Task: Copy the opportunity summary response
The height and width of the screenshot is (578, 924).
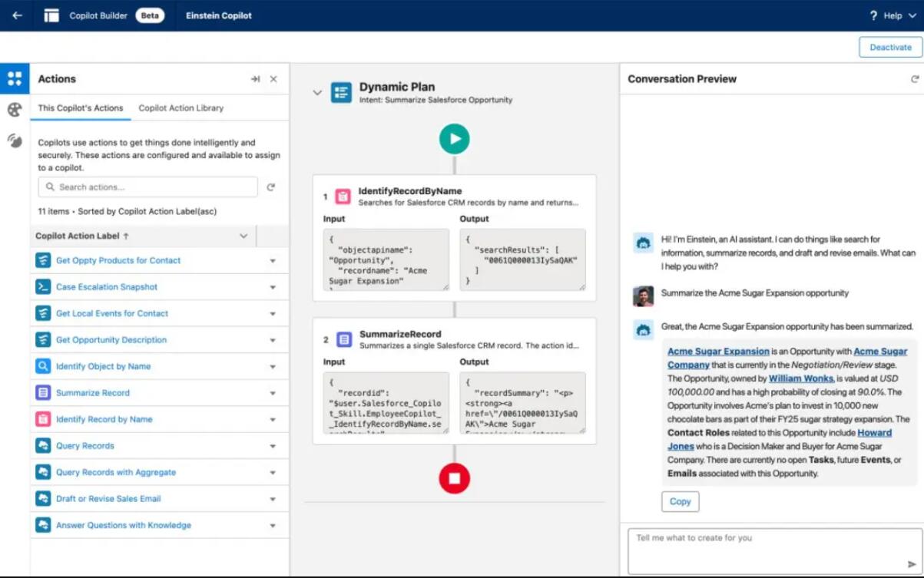Action: pyautogui.click(x=680, y=501)
